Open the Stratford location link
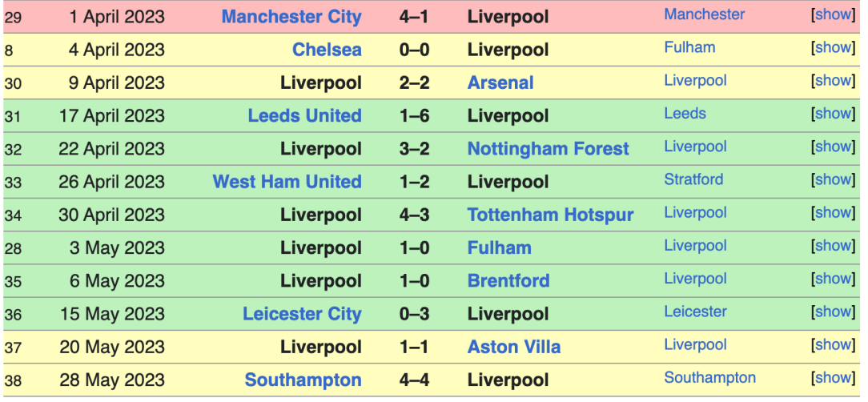The height and width of the screenshot is (402, 868). [x=693, y=179]
